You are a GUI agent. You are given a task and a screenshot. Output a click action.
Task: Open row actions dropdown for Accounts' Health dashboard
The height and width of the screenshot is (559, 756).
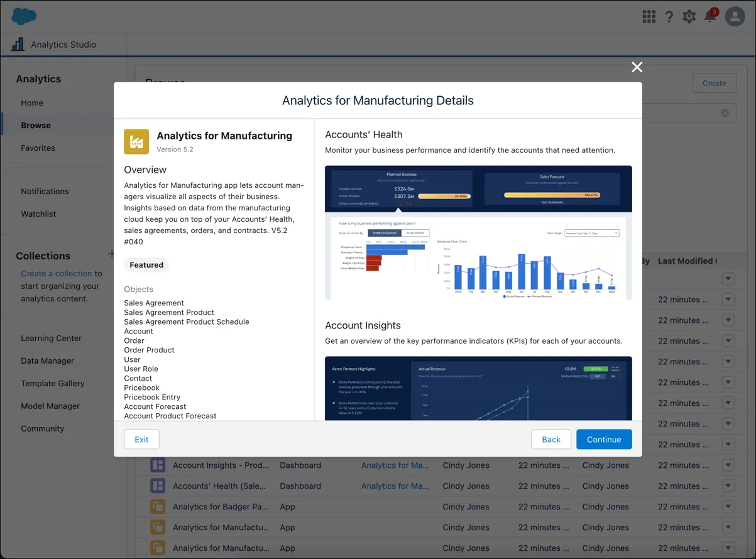click(x=728, y=486)
